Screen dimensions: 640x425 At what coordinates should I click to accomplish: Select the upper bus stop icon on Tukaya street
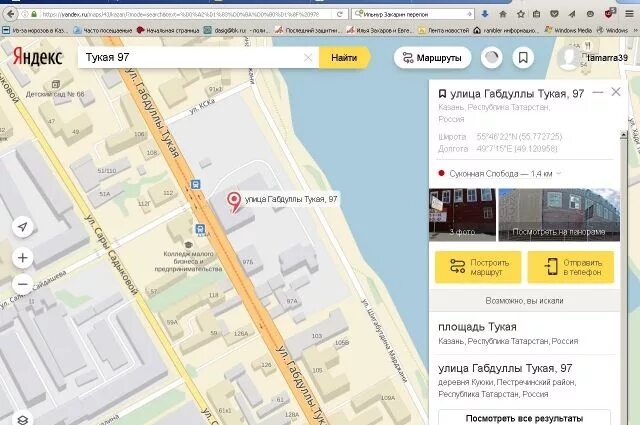coord(196,184)
